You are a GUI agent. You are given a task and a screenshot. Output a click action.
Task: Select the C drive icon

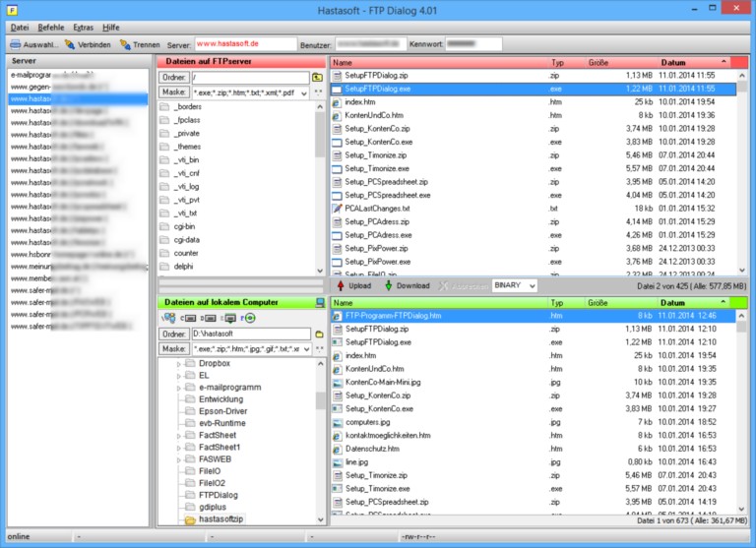(189, 318)
